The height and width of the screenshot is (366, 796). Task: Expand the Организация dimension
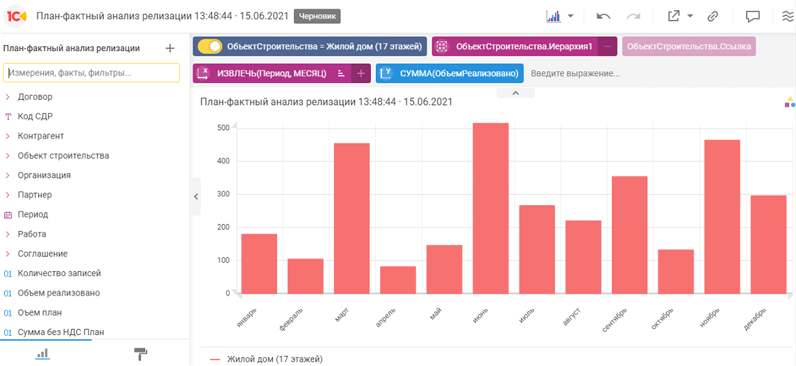pyautogui.click(x=8, y=175)
